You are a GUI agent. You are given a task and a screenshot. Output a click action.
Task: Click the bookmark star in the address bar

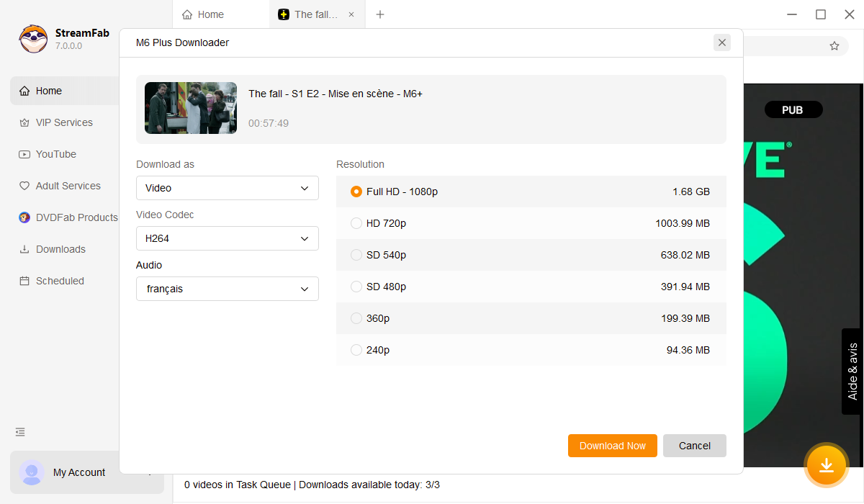tap(834, 45)
